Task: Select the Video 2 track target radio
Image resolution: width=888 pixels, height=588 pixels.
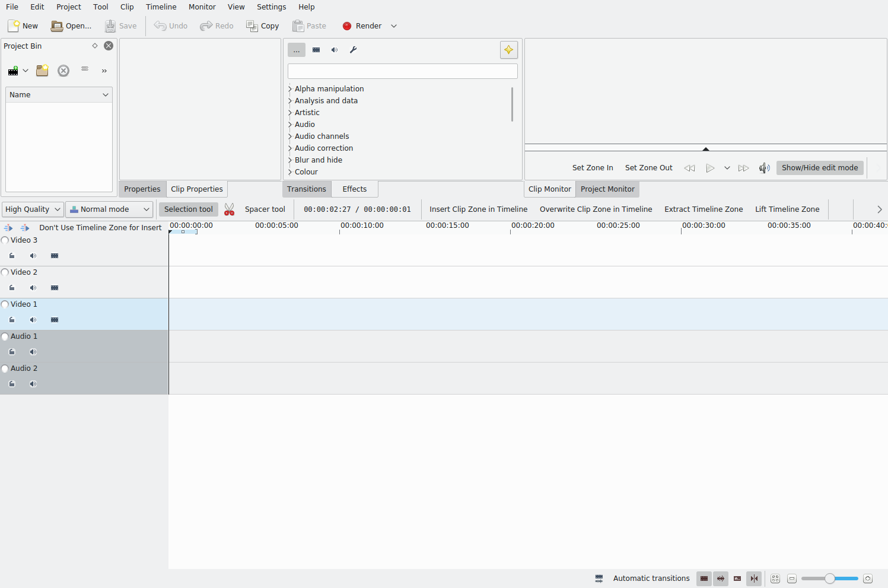Action: pos(5,272)
